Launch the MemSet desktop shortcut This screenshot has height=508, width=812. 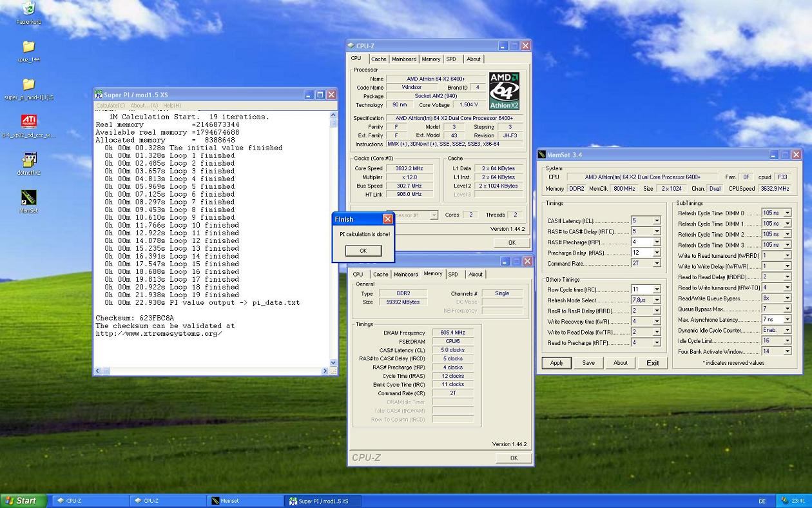click(28, 197)
